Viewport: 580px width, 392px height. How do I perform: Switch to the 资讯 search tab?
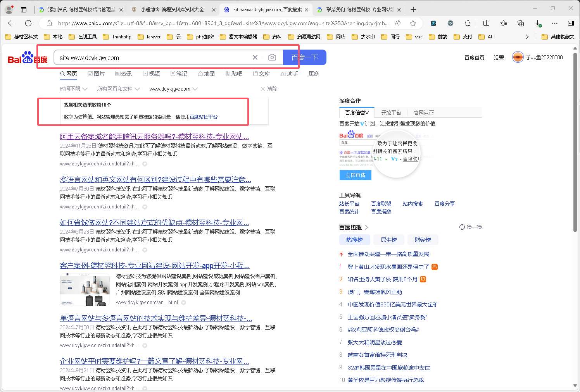(124, 74)
